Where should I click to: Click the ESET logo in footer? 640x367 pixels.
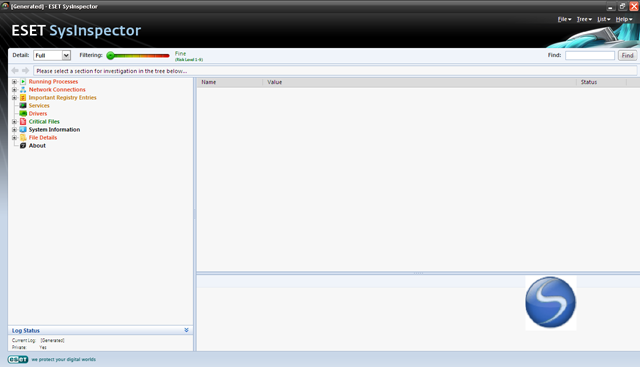coord(18,359)
